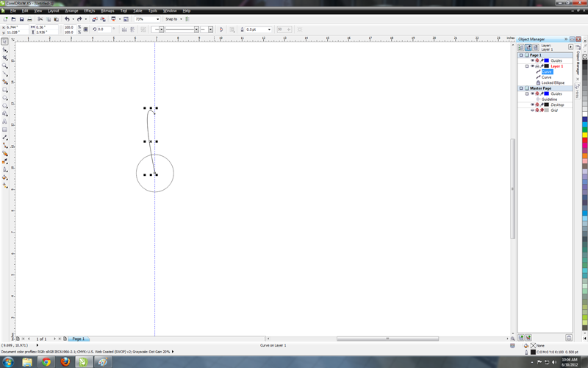Open the Effects menu
Viewport: 588px width, 368px height.
point(89,11)
